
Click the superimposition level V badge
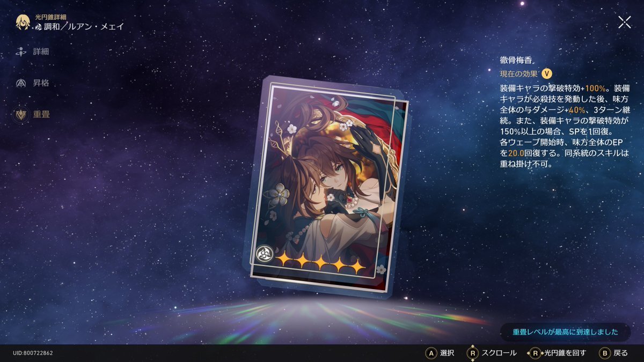click(x=547, y=74)
